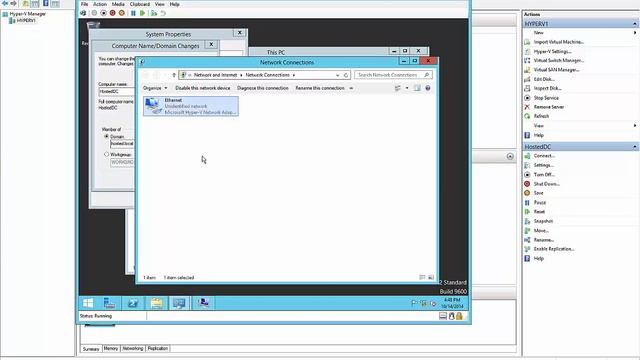Click Shut Down in HostedDC actions
This screenshot has height=360, width=640.
point(547,184)
